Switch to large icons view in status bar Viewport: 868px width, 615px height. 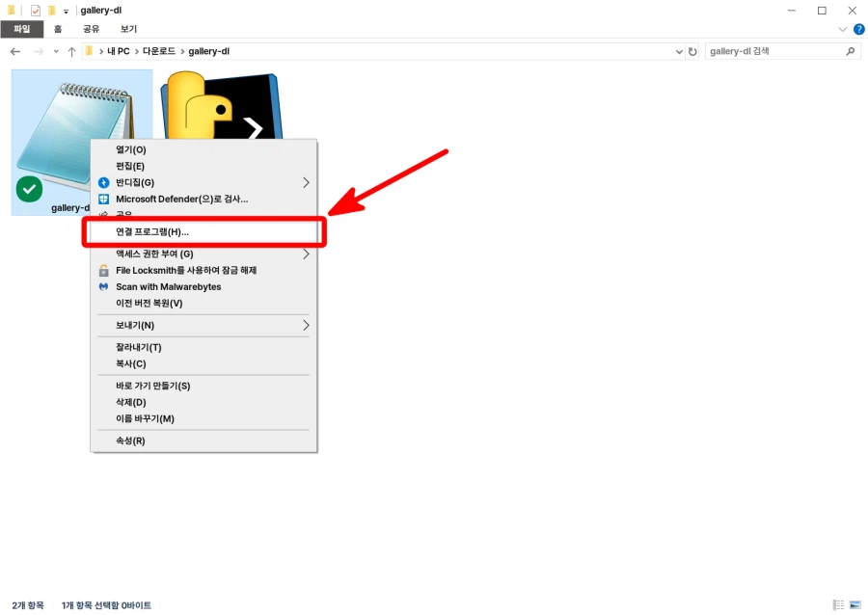click(x=855, y=605)
